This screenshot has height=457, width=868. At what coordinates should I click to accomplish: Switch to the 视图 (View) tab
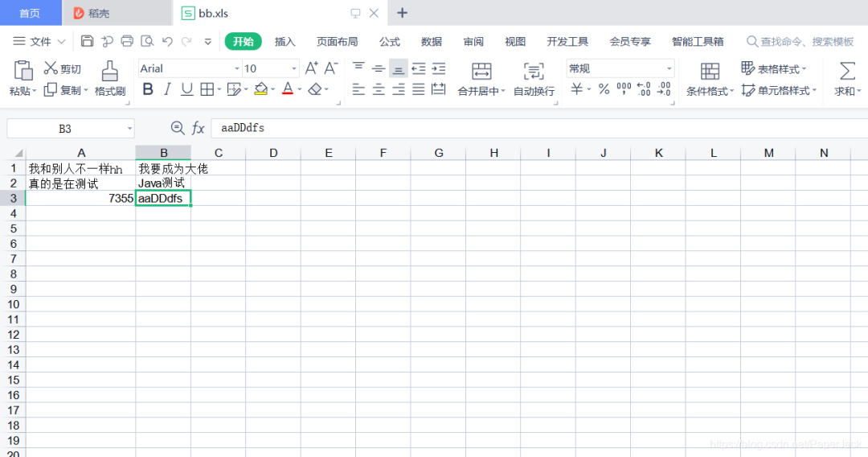[x=515, y=42]
